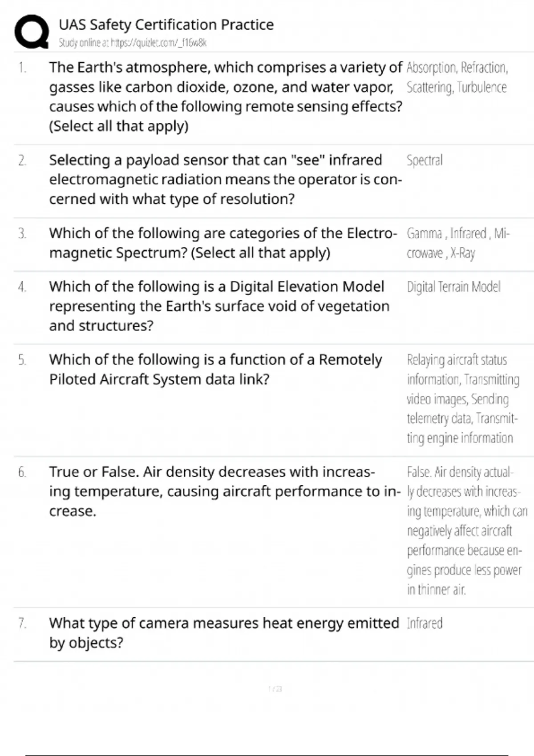
Task: Click the False air density explanation answer
Action: 466,530
